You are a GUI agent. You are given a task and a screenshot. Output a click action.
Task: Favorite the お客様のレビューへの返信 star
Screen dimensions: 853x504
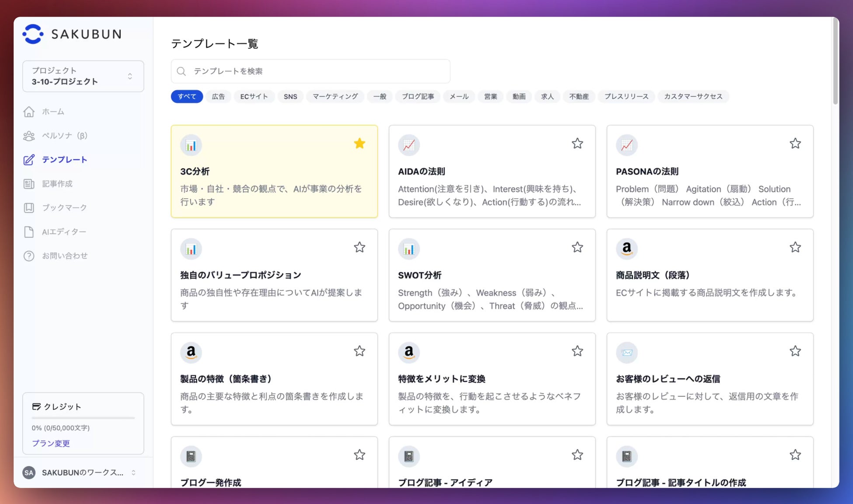tap(795, 351)
